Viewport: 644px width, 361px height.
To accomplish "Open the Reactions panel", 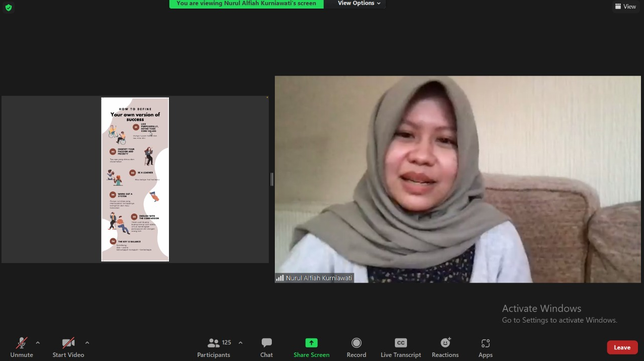I will (445, 347).
